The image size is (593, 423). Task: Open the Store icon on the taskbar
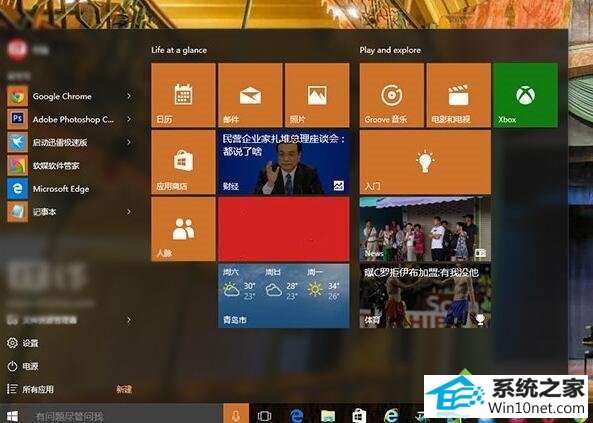pos(359,416)
